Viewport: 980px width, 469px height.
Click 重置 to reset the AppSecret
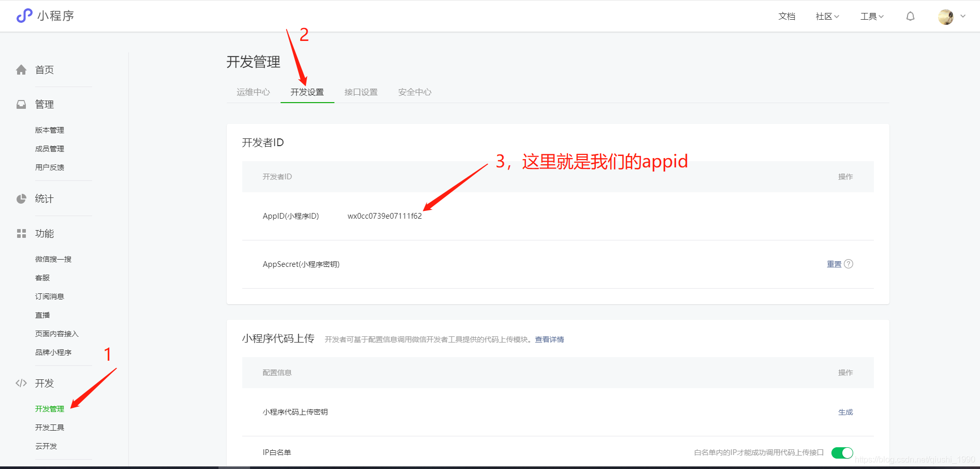[x=833, y=264]
